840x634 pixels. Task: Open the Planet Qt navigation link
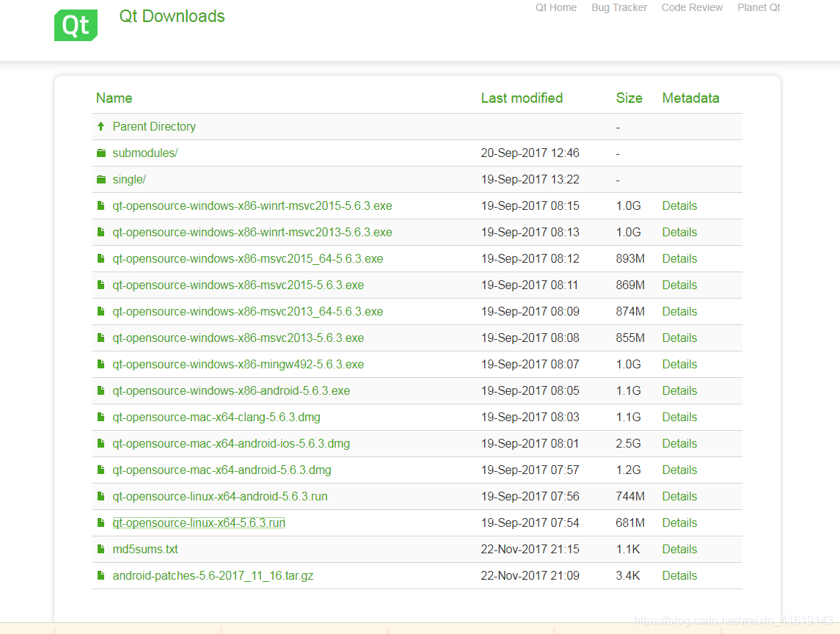pos(759,7)
